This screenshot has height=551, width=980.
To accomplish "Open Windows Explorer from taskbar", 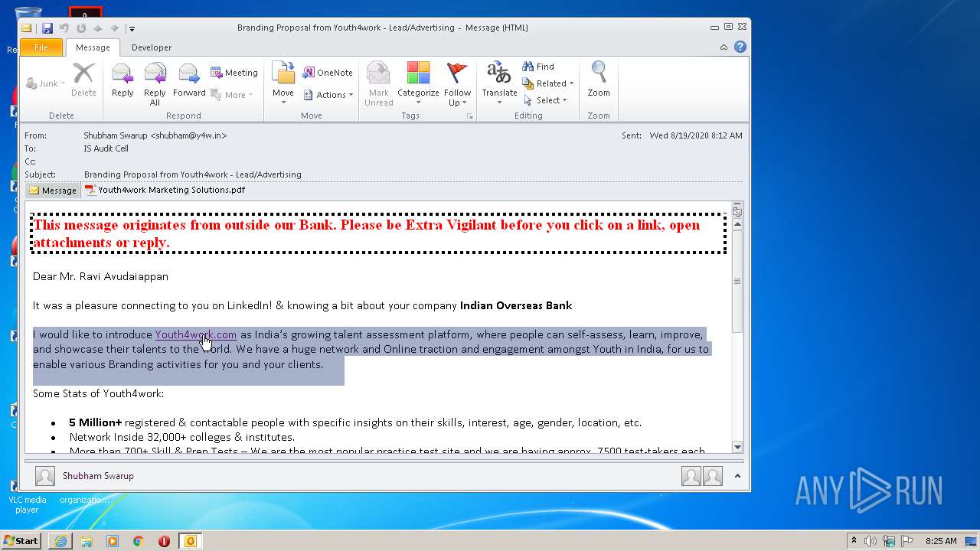I will (87, 541).
